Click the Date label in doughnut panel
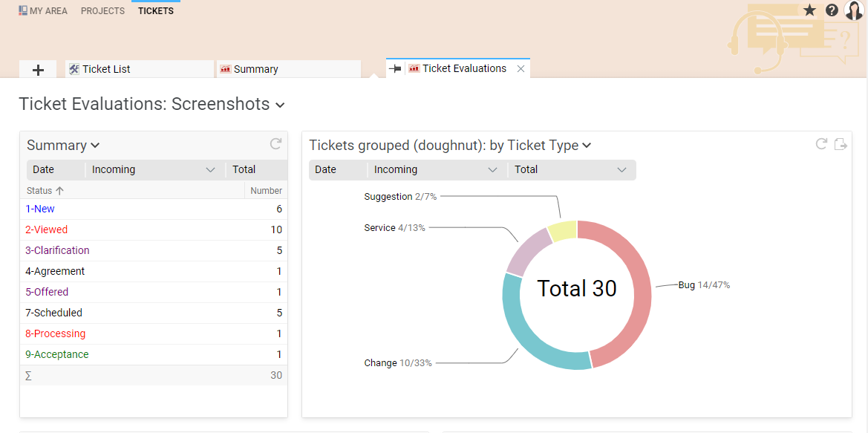868x433 pixels. point(325,170)
